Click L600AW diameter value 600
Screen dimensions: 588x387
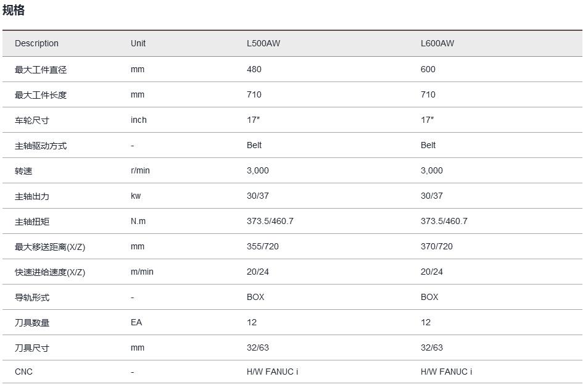[428, 69]
